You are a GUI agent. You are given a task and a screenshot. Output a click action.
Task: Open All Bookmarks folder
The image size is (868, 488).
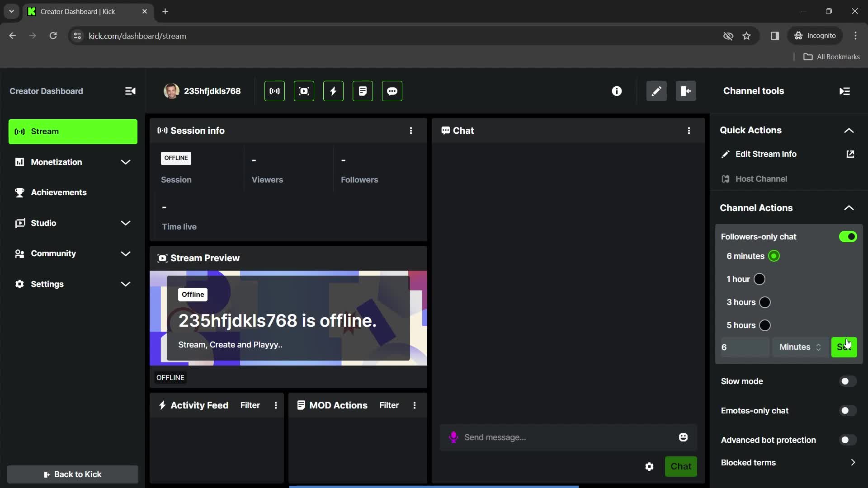pyautogui.click(x=832, y=57)
